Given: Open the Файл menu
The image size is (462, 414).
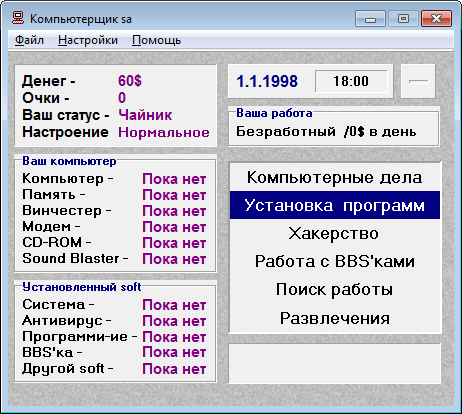Looking at the screenshot, I should (x=29, y=40).
